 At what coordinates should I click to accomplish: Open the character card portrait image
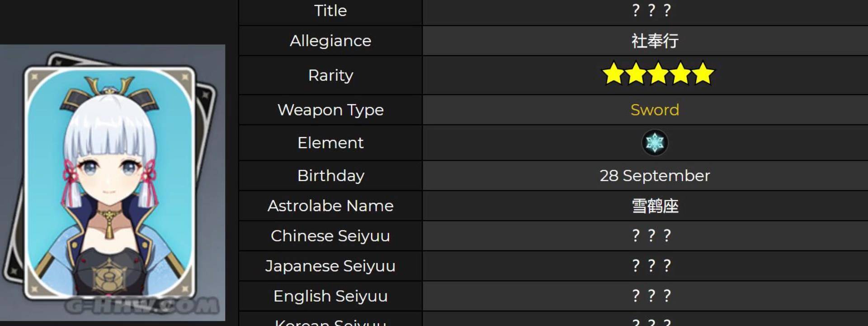click(111, 181)
